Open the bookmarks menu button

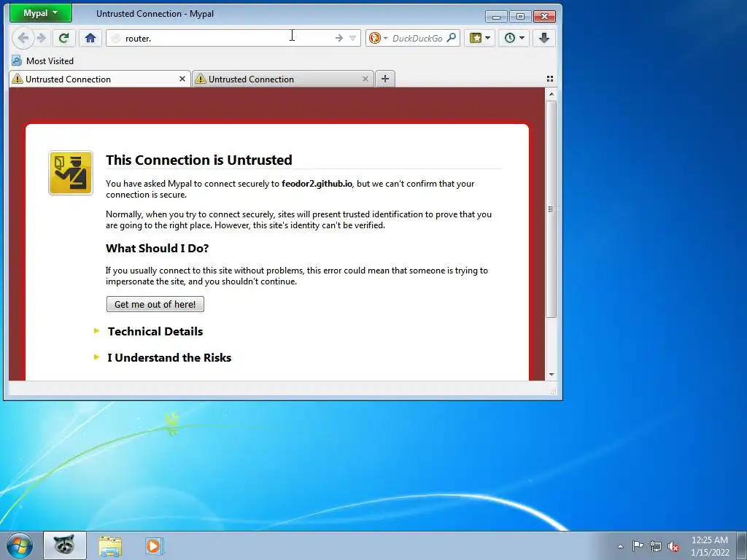(480, 38)
